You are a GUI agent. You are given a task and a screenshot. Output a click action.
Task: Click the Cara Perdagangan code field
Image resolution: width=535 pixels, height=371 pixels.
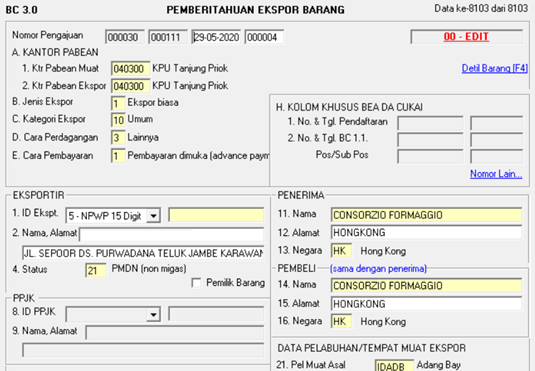[x=118, y=138]
